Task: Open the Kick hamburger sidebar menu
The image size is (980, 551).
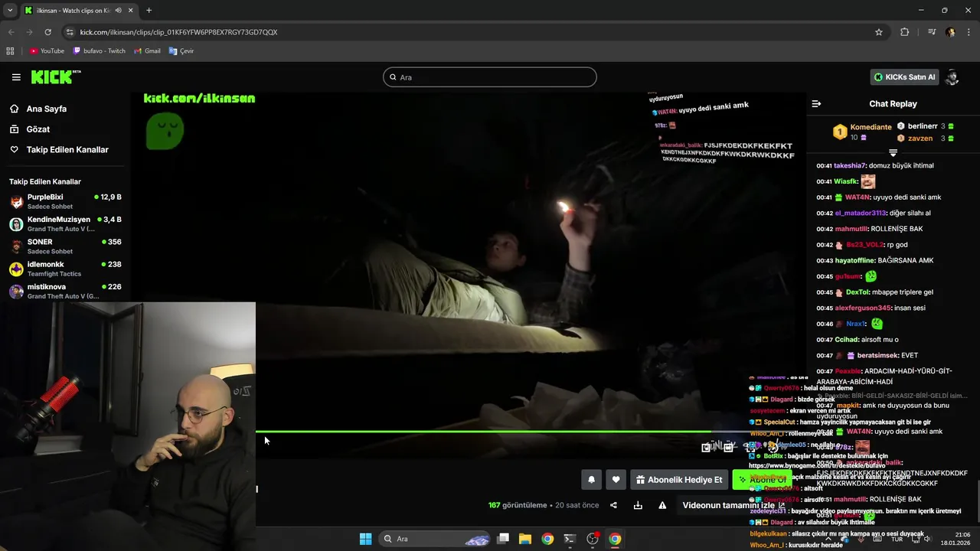Action: point(16,77)
